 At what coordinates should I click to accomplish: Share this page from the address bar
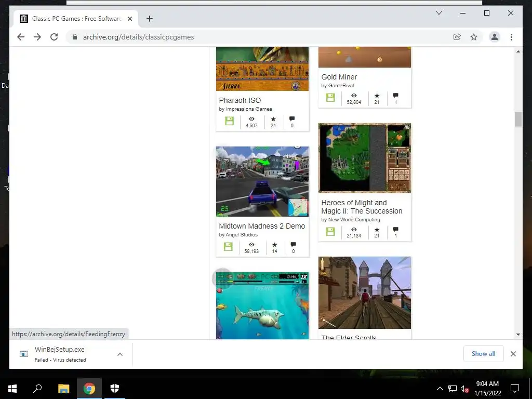coord(457,37)
